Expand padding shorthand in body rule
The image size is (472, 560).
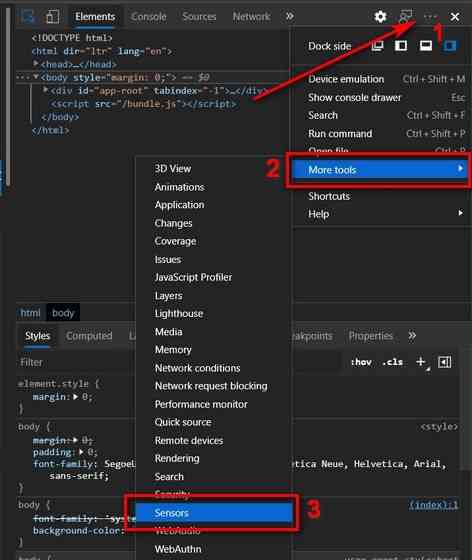click(81, 452)
